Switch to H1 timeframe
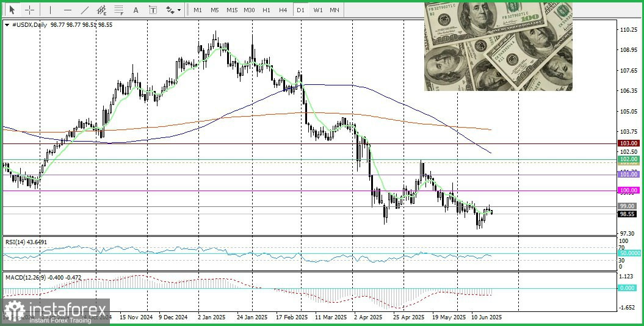Viewport: 644px width, 326px height. coord(266,10)
